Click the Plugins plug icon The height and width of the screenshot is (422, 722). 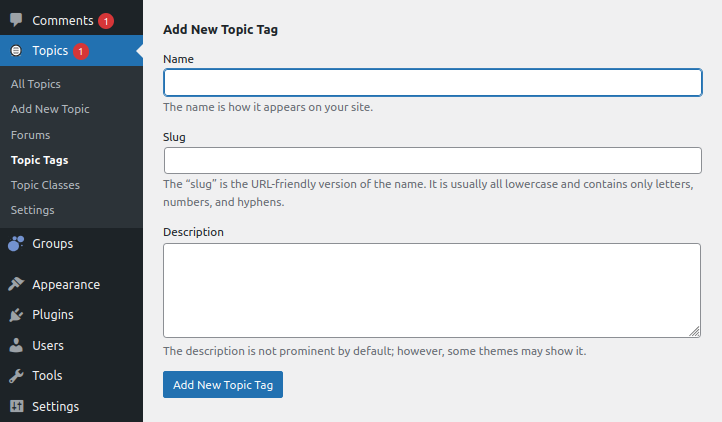tap(16, 315)
